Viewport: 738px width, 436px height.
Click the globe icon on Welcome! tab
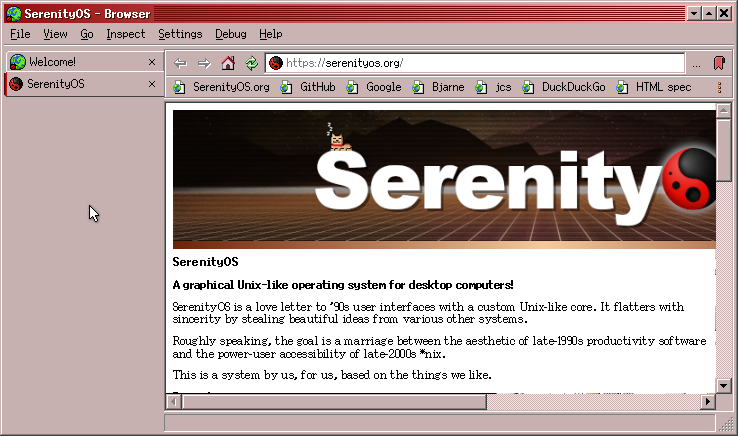pos(18,62)
